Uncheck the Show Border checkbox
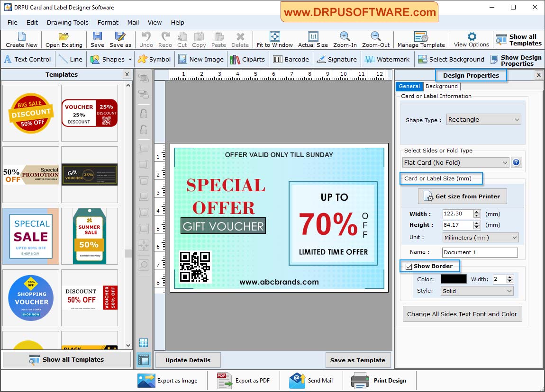The image size is (545, 392). 408,266
